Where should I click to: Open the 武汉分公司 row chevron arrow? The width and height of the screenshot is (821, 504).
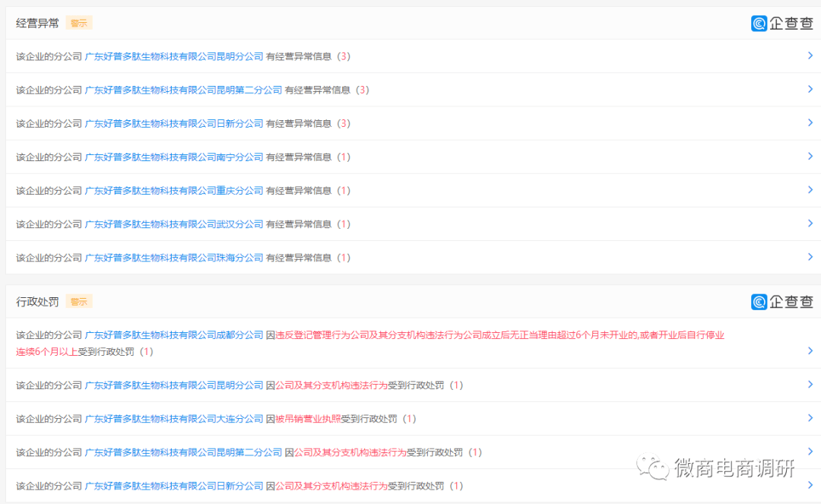(x=810, y=223)
